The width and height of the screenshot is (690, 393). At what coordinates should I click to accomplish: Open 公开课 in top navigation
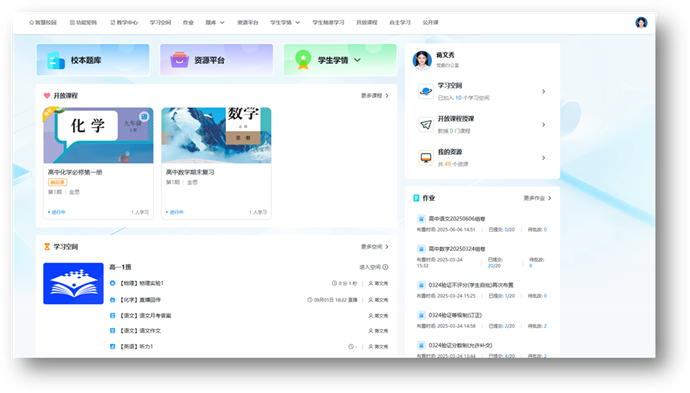(430, 22)
